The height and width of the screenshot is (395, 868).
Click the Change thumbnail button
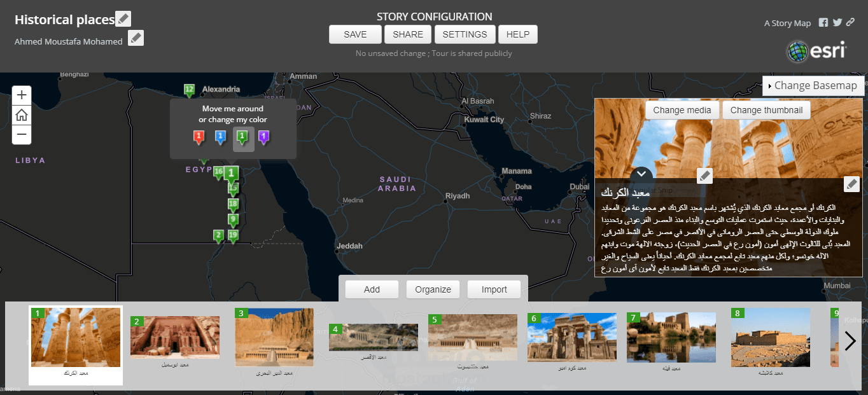(x=766, y=109)
